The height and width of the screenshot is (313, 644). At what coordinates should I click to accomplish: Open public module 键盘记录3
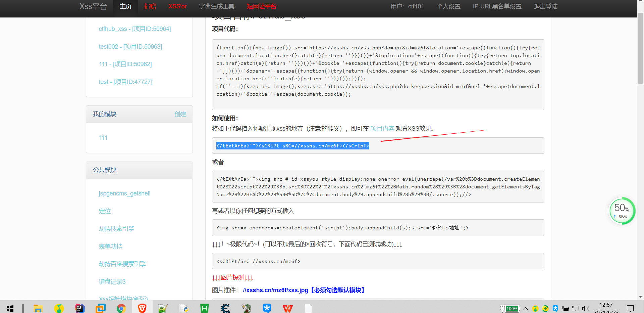click(112, 282)
